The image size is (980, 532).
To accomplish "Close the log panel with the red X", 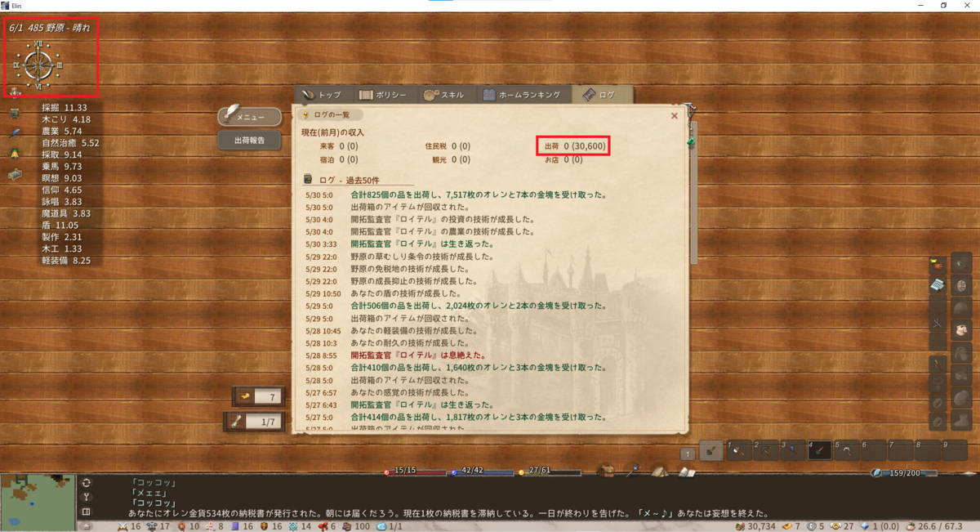I will (x=675, y=116).
